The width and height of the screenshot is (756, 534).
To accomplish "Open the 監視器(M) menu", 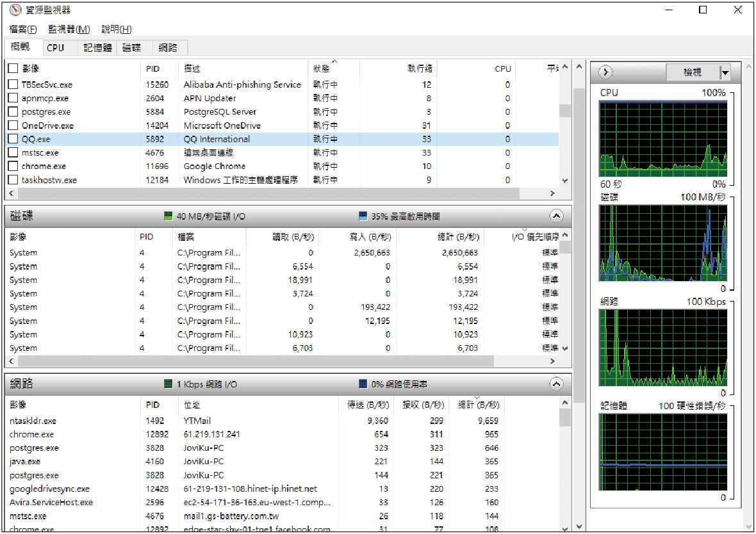I will [69, 29].
